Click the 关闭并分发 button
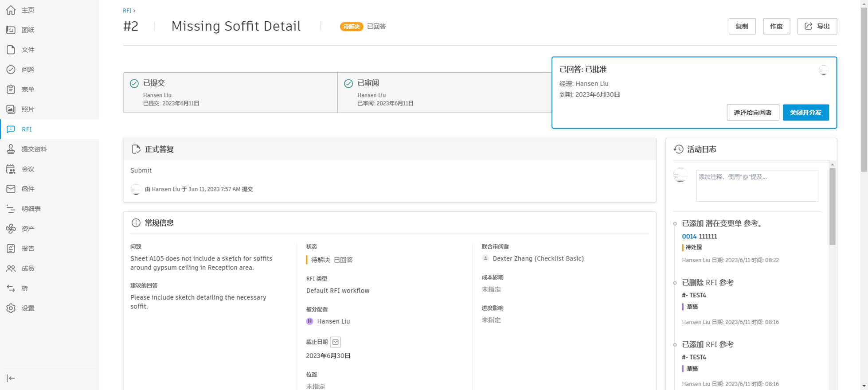Screen dimensions: 868x390 tap(805, 113)
